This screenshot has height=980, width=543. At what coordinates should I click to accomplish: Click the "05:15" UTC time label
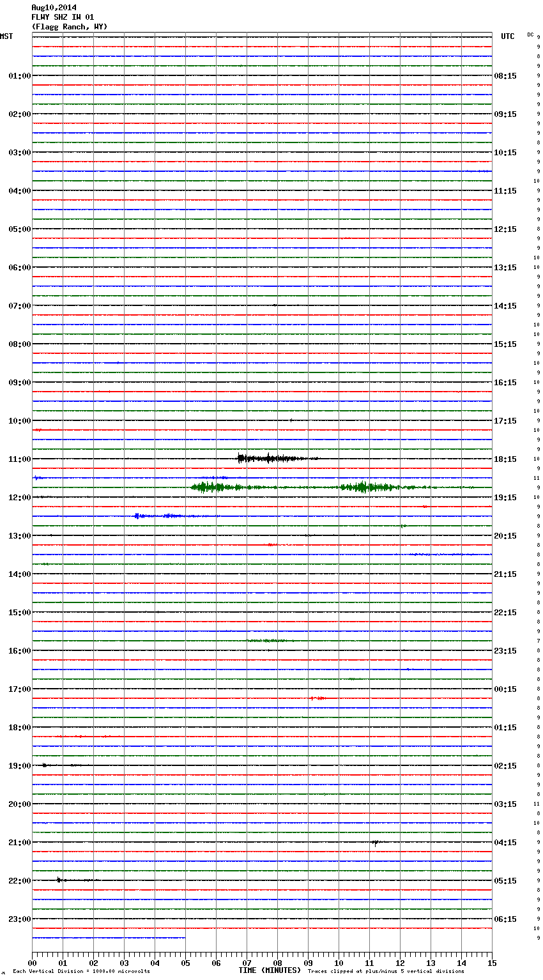coord(505,881)
